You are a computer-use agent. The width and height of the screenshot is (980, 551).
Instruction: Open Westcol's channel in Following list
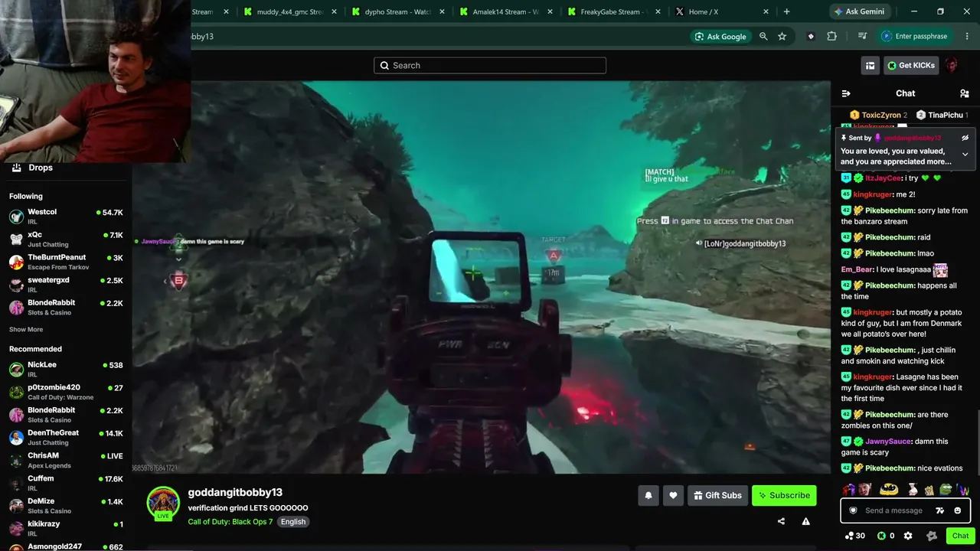tap(66, 217)
